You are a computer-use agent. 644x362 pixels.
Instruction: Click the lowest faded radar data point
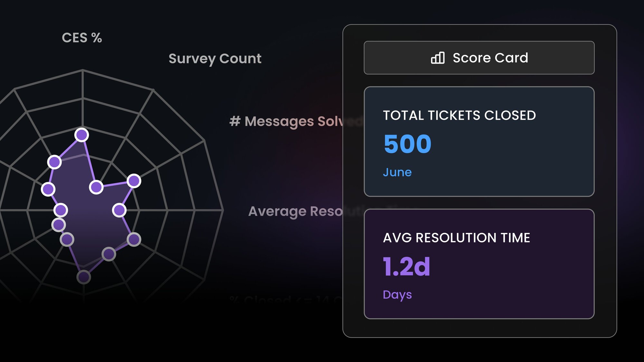(x=84, y=277)
